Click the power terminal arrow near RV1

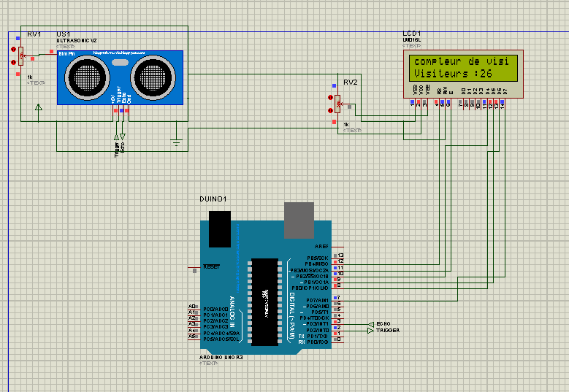pyautogui.click(x=38, y=108)
